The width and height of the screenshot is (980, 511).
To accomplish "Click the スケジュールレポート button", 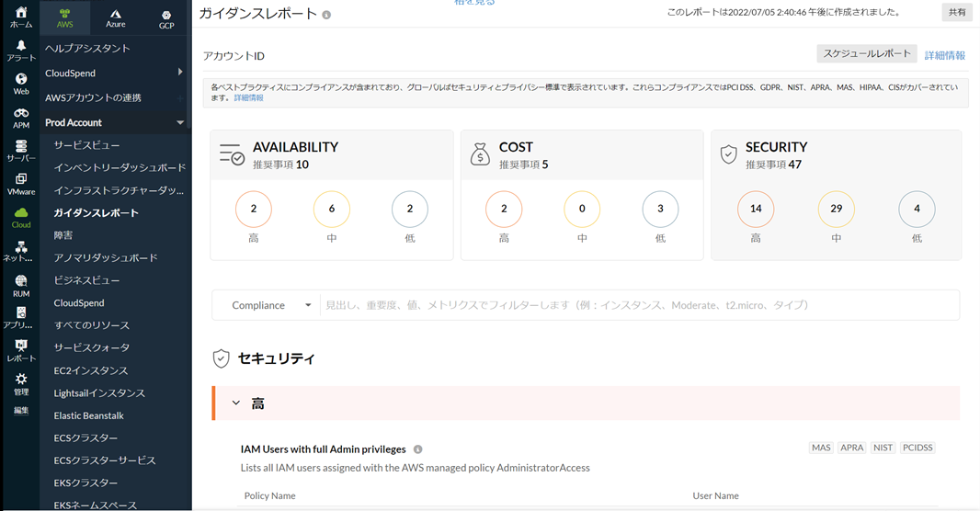I will point(867,54).
